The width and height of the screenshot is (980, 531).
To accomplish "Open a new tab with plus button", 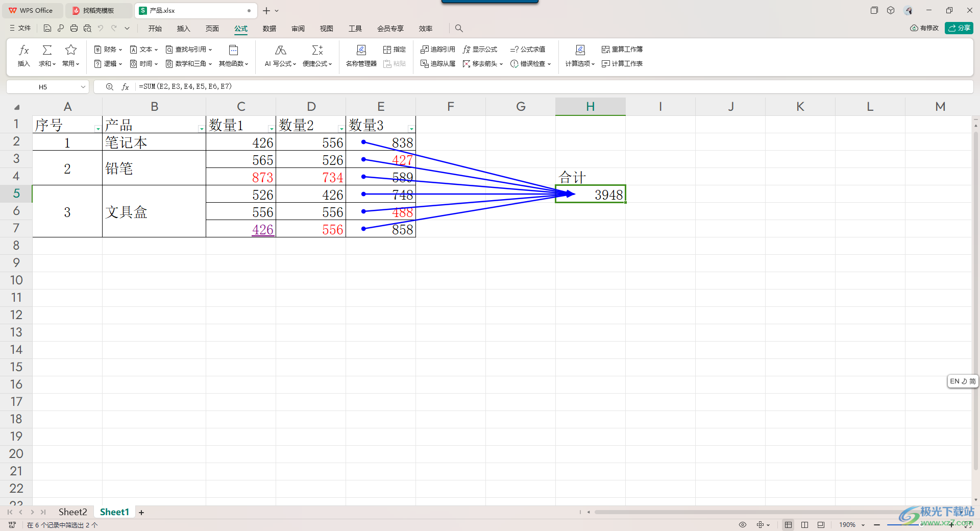I will (x=266, y=11).
